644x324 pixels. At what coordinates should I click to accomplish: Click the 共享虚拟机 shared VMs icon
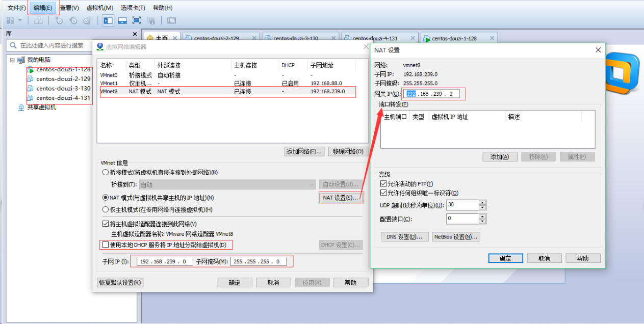(x=21, y=107)
